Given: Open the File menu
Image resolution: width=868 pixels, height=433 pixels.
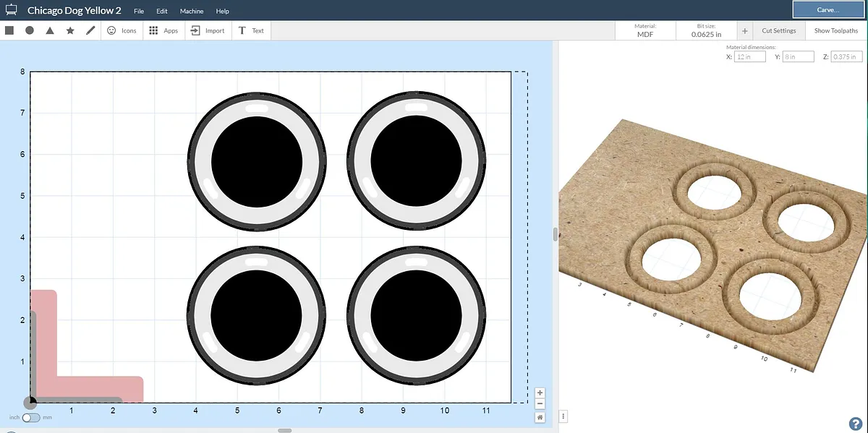Looking at the screenshot, I should click(x=139, y=11).
